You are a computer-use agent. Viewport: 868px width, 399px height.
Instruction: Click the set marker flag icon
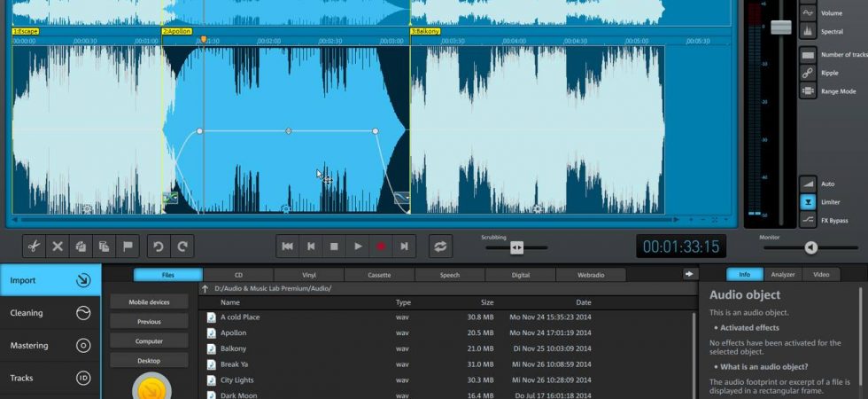click(128, 246)
